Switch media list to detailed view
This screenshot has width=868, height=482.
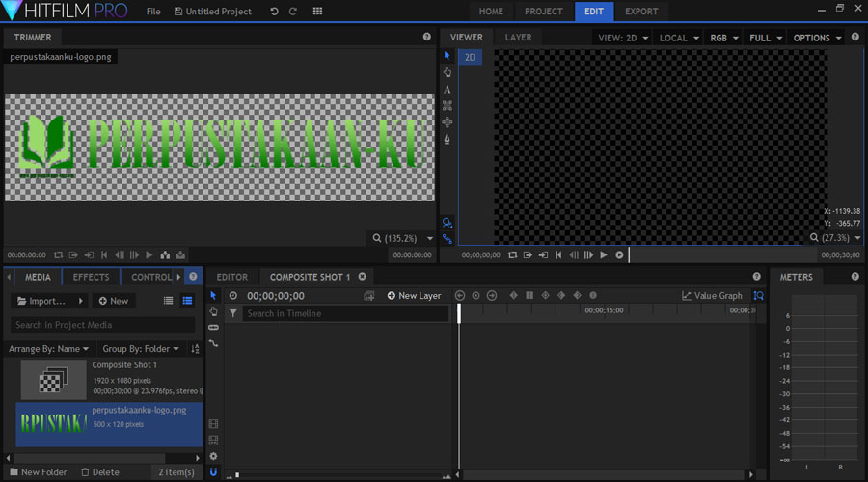(x=188, y=301)
